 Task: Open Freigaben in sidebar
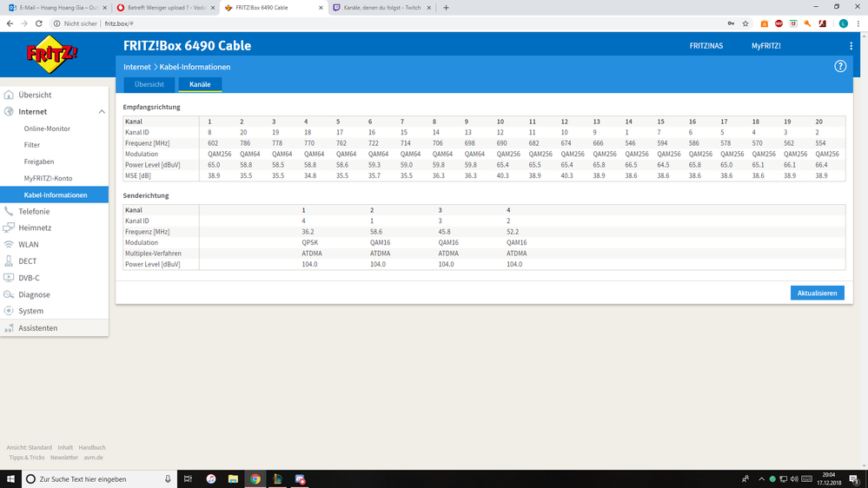click(x=39, y=162)
